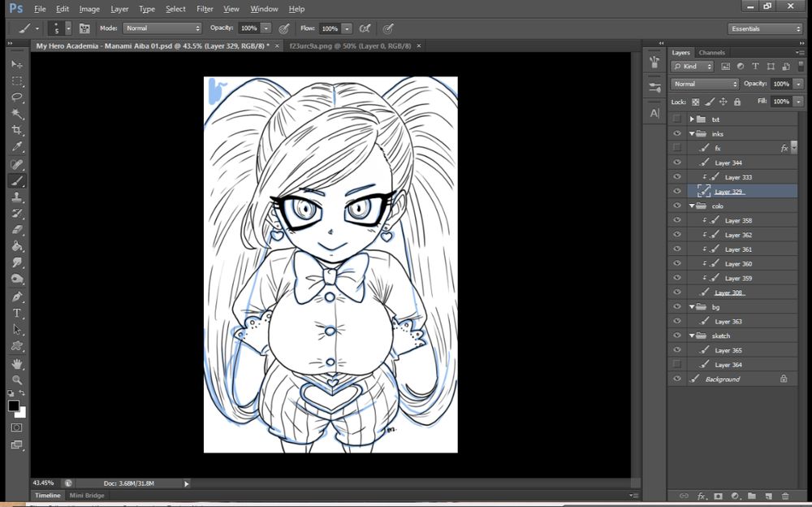This screenshot has width=812, height=507.
Task: Select the Healing Brush tool
Action: 17,164
